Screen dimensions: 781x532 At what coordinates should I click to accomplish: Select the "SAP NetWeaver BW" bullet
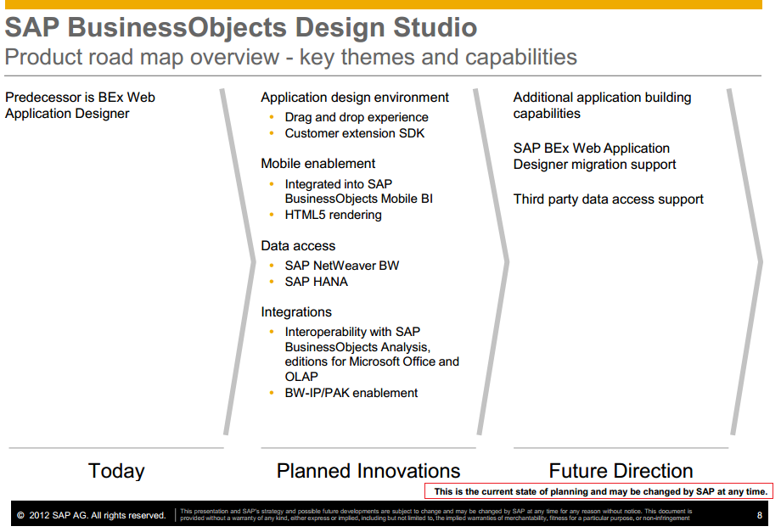(341, 266)
